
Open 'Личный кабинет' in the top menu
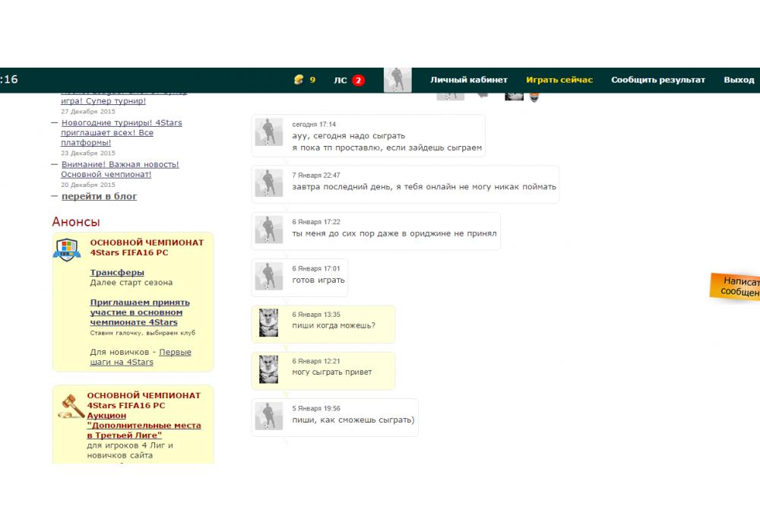(x=468, y=80)
